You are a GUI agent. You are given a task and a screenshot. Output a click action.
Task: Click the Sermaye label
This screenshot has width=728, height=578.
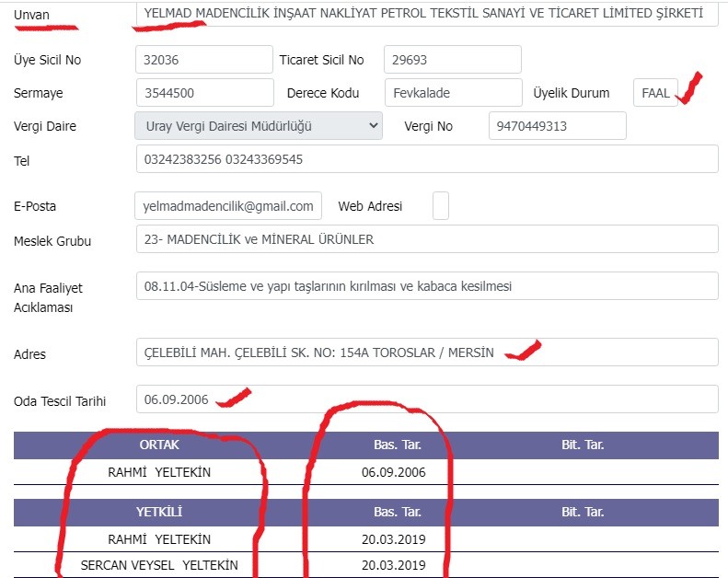38,93
